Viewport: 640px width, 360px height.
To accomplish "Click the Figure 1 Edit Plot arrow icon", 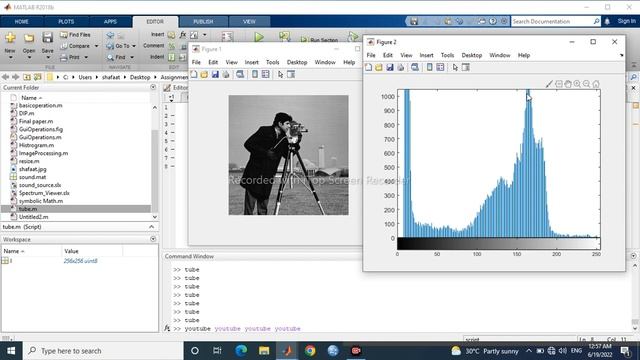I will (x=280, y=74).
